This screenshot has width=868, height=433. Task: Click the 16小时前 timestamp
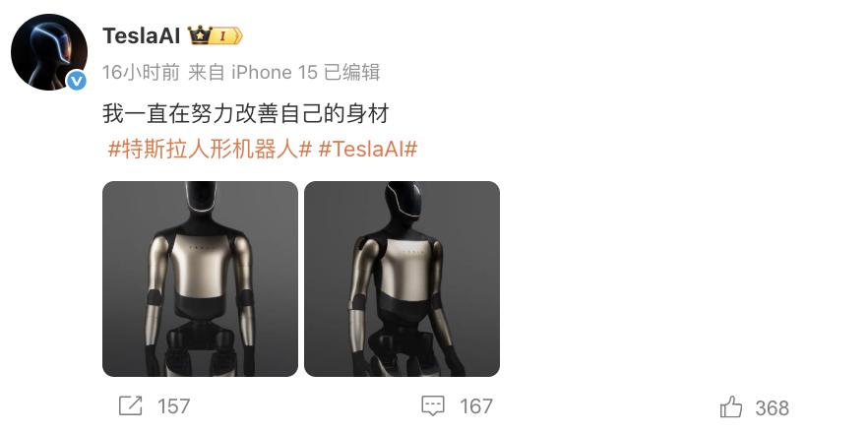tap(141, 73)
